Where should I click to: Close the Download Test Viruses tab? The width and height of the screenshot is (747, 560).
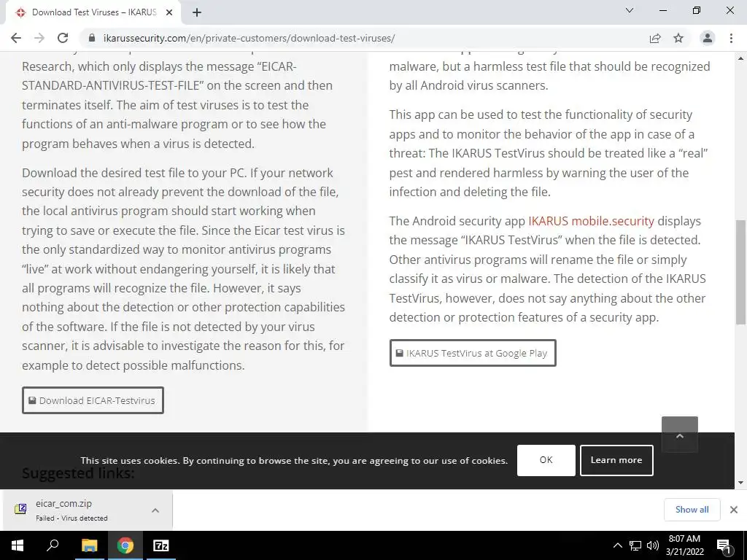169,13
